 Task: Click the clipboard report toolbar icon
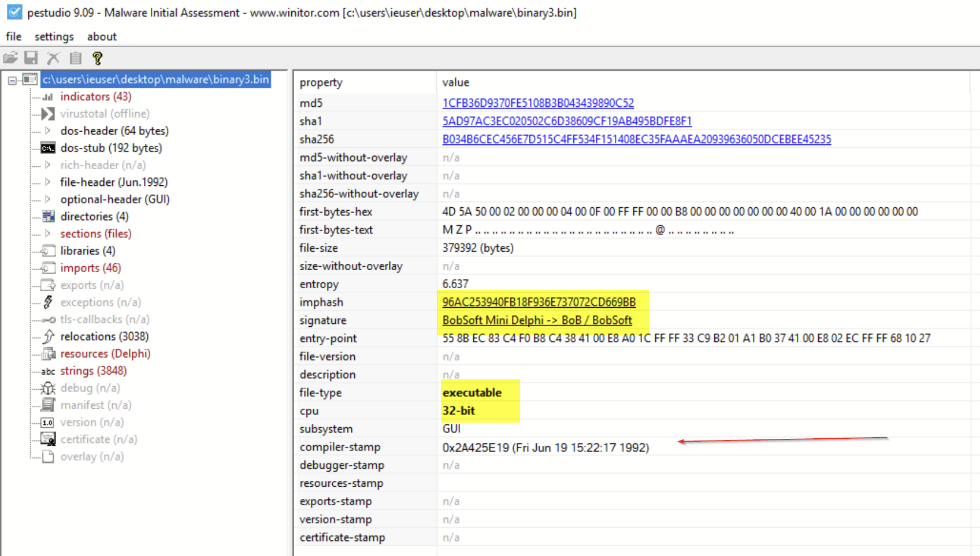75,58
